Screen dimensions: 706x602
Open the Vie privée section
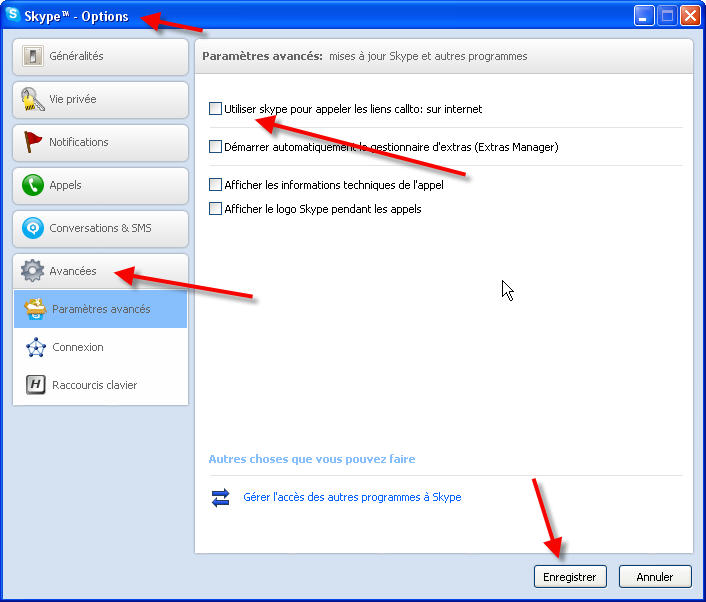[x=100, y=100]
